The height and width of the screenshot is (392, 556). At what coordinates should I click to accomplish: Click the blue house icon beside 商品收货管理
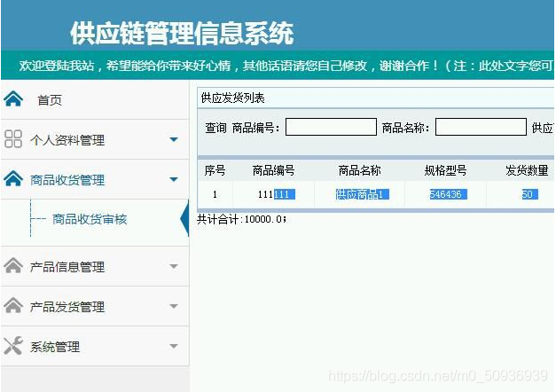point(13,178)
